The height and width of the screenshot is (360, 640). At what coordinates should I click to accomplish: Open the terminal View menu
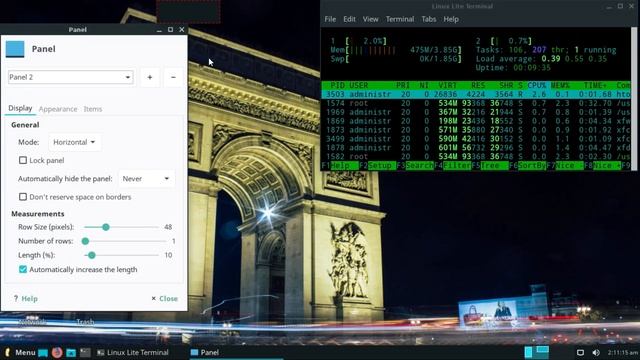pyautogui.click(x=370, y=19)
